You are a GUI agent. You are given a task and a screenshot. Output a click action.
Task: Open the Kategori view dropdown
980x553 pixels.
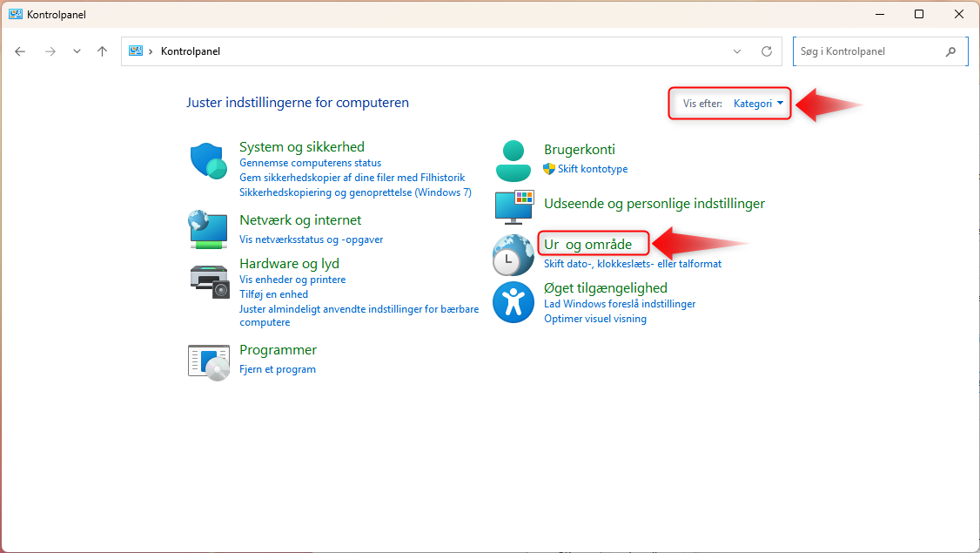[x=758, y=104]
